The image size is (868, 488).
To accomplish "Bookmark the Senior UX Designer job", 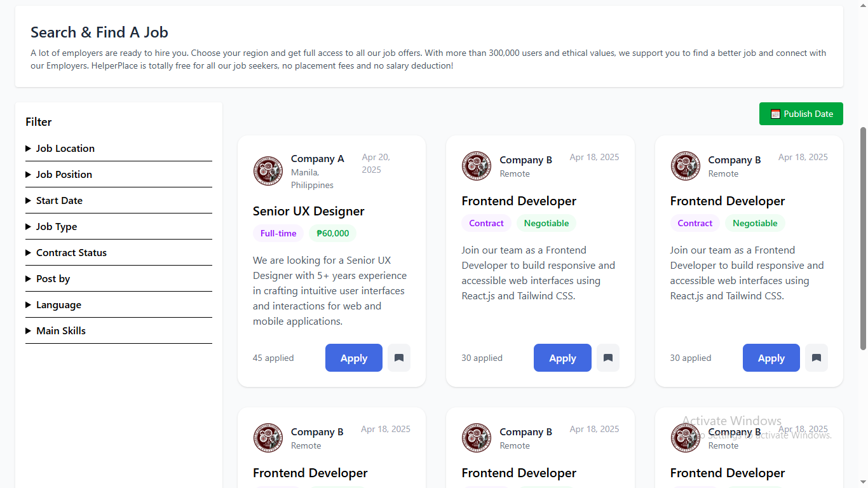I will tap(399, 358).
